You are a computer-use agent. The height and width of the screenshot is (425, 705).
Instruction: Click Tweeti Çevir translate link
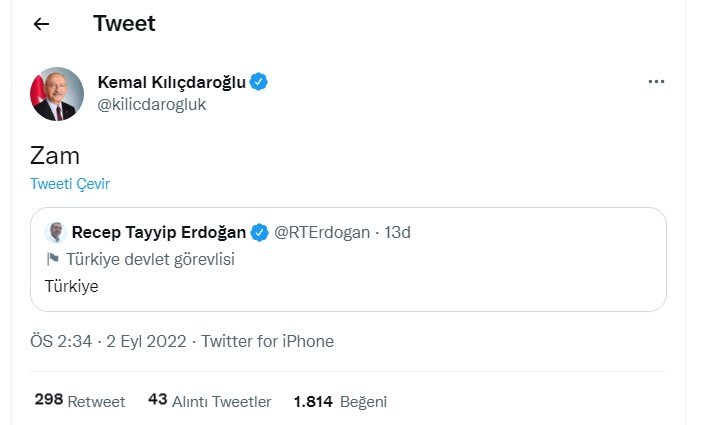[70, 184]
